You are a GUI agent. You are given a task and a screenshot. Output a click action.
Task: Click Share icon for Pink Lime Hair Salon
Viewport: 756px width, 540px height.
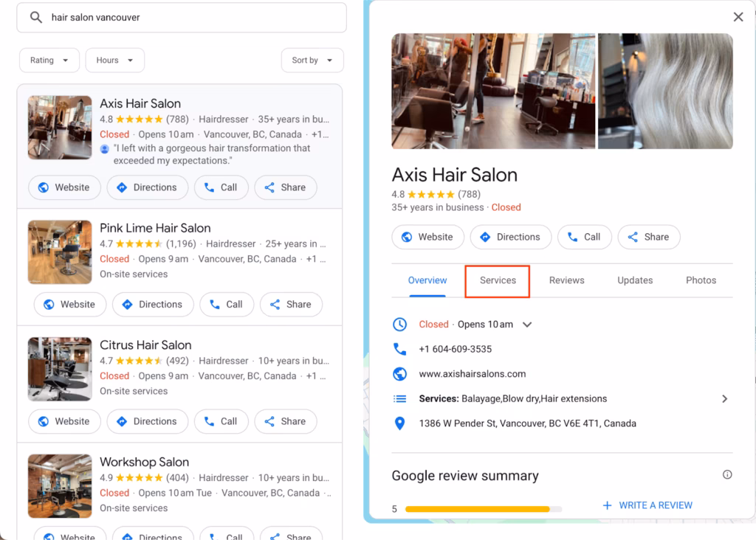click(x=275, y=305)
